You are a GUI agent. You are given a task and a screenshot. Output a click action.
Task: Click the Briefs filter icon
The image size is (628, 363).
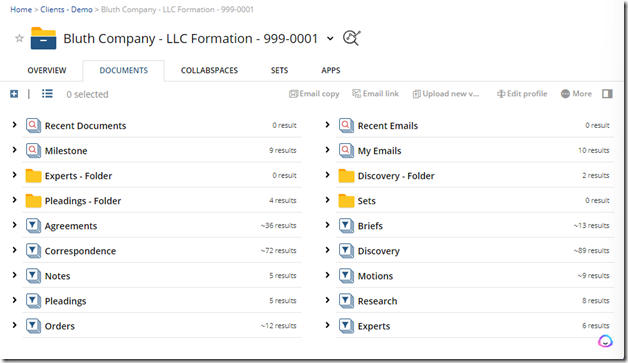(346, 226)
